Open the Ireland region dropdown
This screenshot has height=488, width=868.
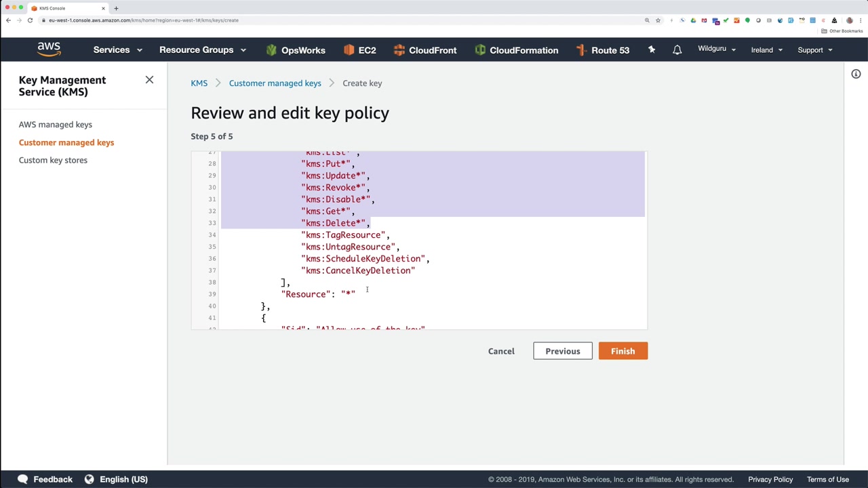click(766, 50)
